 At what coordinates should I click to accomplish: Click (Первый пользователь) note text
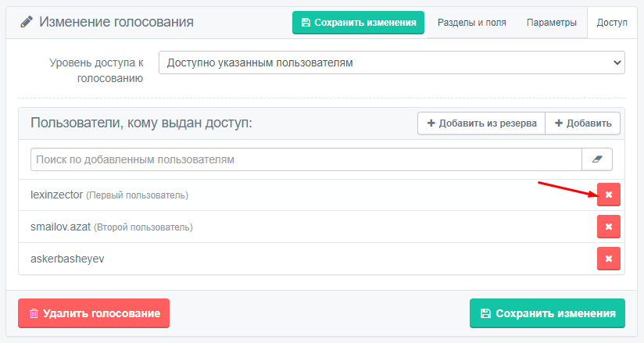tap(138, 195)
